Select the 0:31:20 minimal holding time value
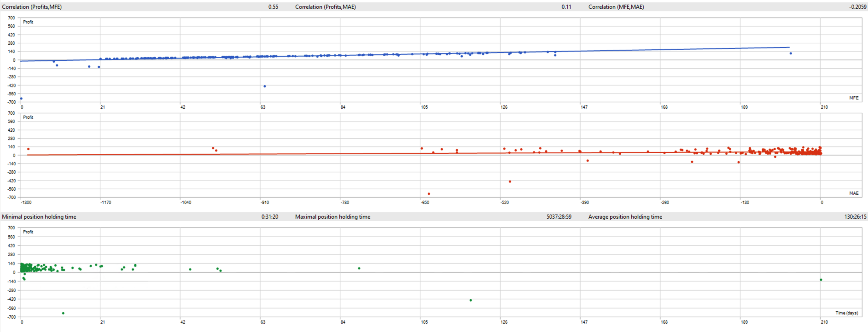The width and height of the screenshot is (868, 332). pyautogui.click(x=270, y=217)
